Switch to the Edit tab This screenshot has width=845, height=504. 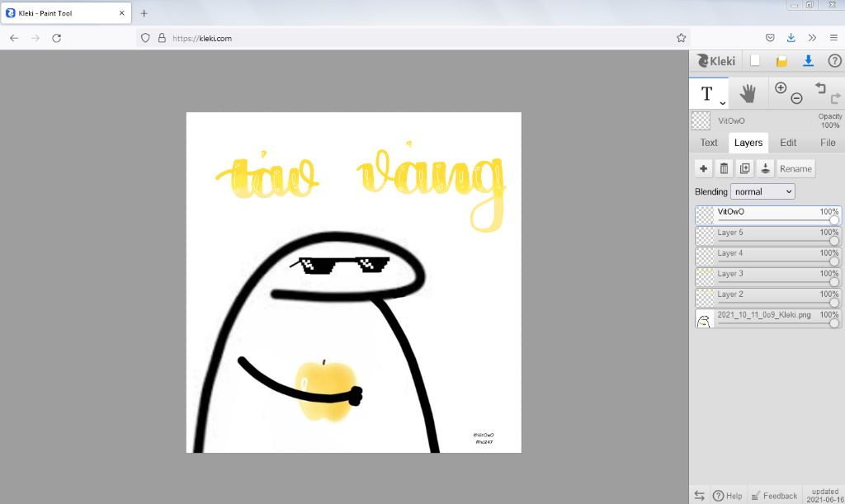[788, 143]
